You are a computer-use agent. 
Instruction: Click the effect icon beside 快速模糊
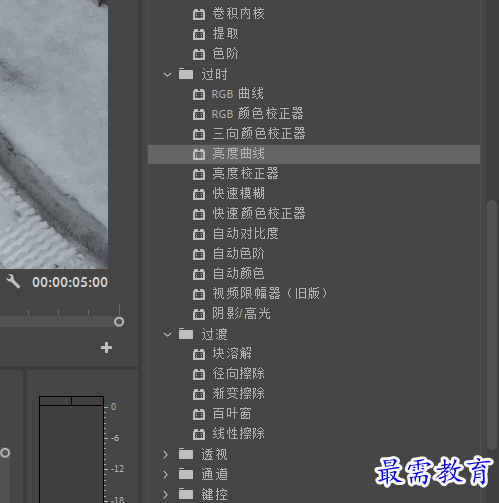pos(199,194)
